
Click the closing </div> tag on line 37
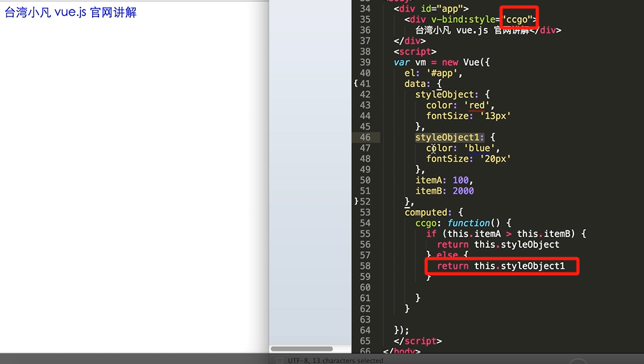click(410, 41)
